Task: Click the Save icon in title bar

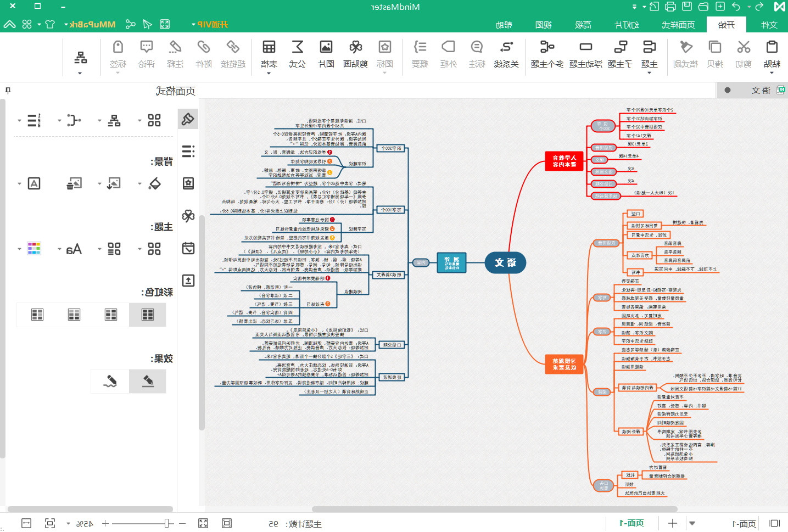Action: click(x=687, y=7)
